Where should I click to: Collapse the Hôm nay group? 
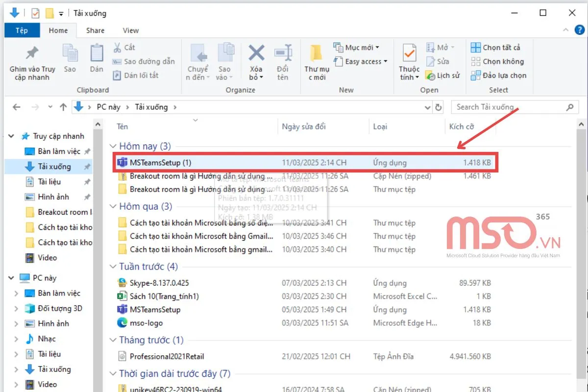pyautogui.click(x=113, y=146)
